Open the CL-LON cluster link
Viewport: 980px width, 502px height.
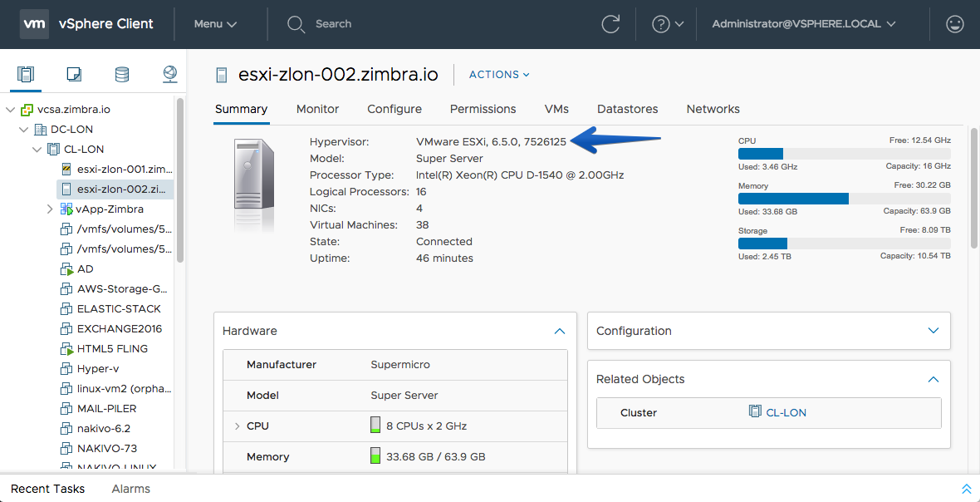coord(786,412)
